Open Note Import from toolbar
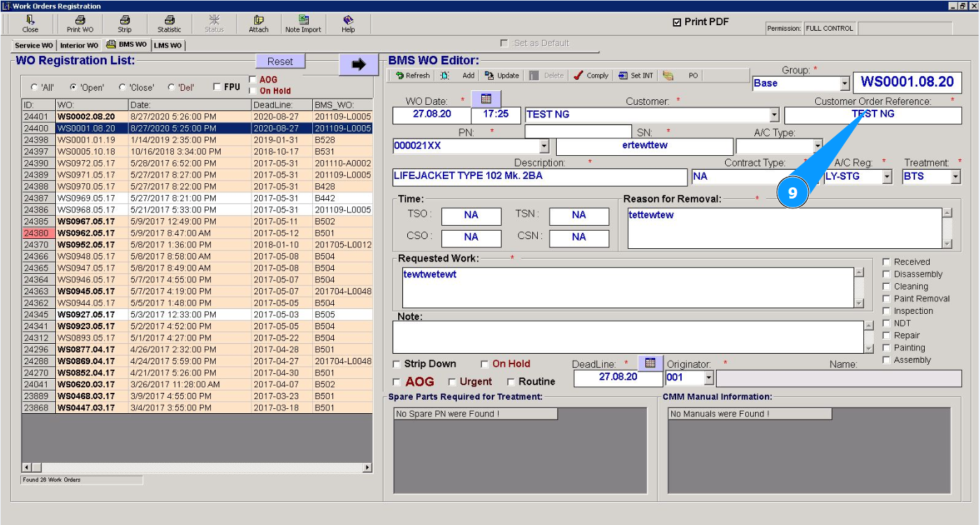The image size is (980, 525). tap(303, 24)
